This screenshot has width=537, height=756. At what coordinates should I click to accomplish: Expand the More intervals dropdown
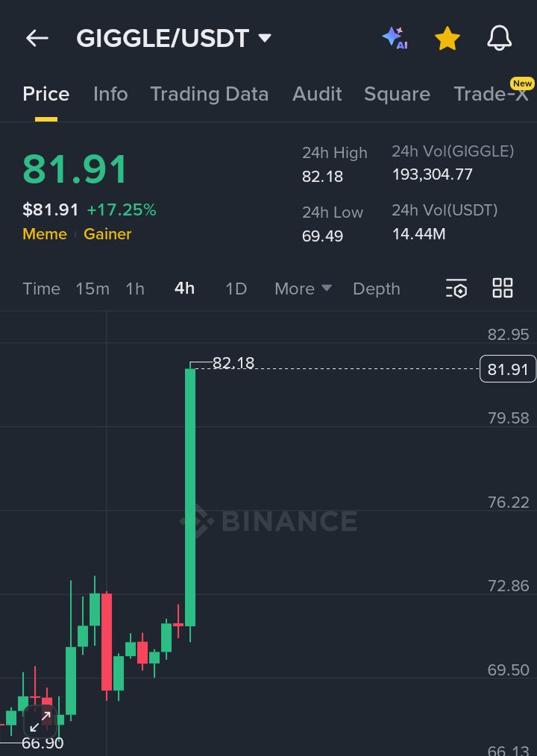[x=303, y=289]
